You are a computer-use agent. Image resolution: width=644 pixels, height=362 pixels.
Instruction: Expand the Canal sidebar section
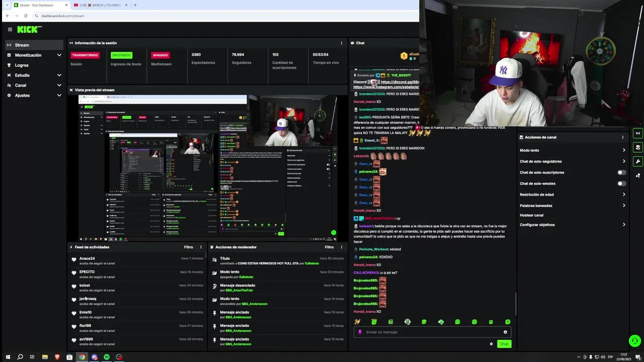coord(34,85)
